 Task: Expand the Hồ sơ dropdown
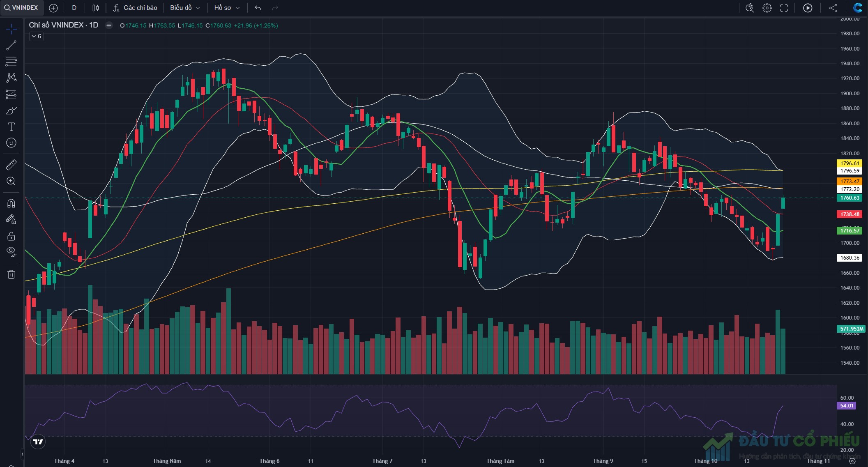click(x=227, y=8)
